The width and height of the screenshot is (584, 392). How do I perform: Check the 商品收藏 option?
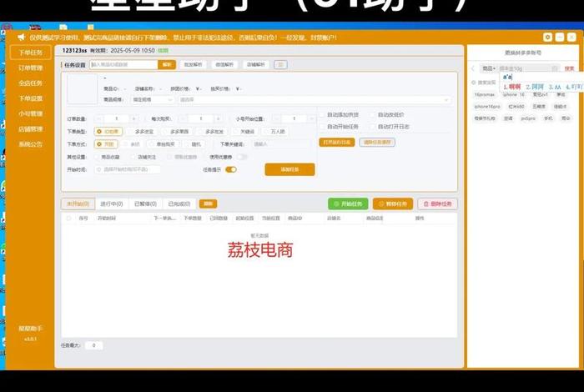pos(108,157)
